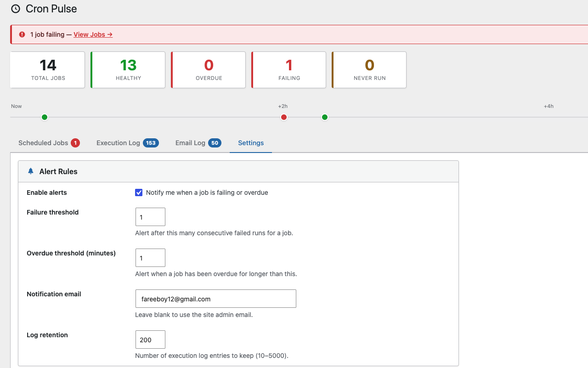Select the Total Jobs stat card

point(48,70)
